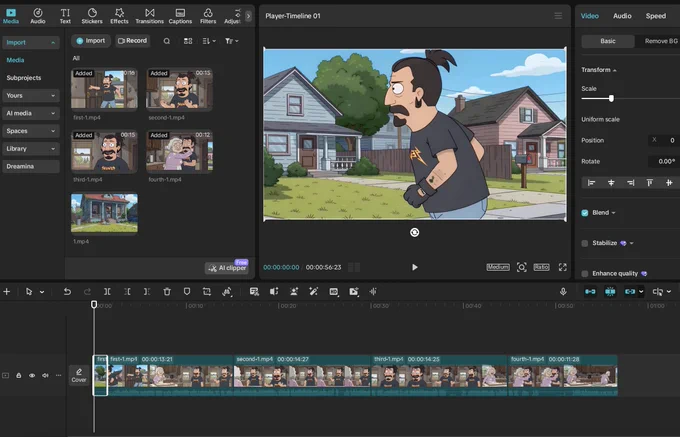
Task: Switch to the Audio tab in inspector
Action: (x=622, y=16)
